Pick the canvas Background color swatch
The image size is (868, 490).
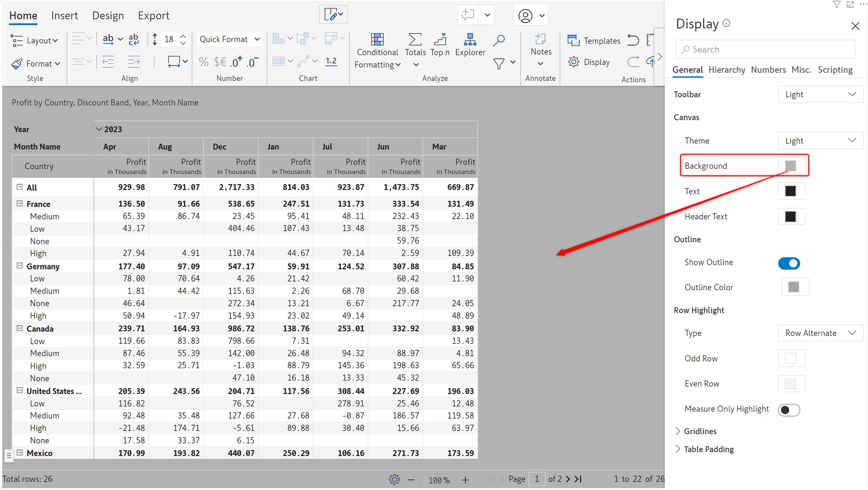[x=790, y=166]
